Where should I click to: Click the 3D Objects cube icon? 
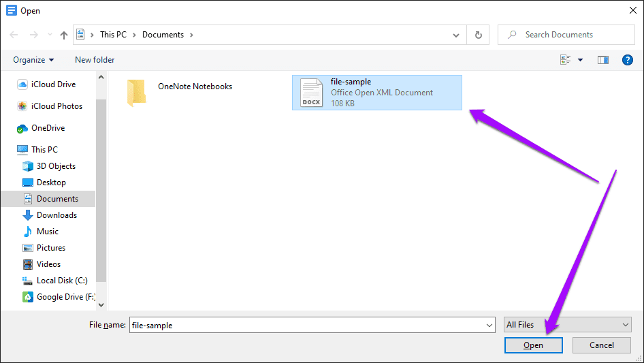[28, 166]
